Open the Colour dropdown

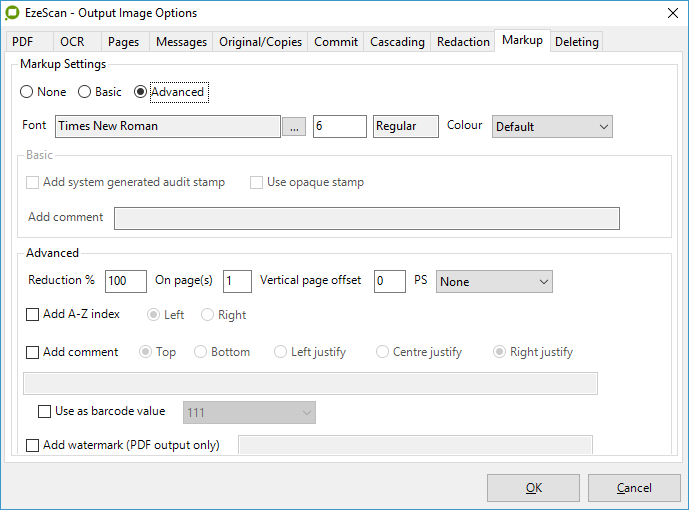click(x=552, y=126)
